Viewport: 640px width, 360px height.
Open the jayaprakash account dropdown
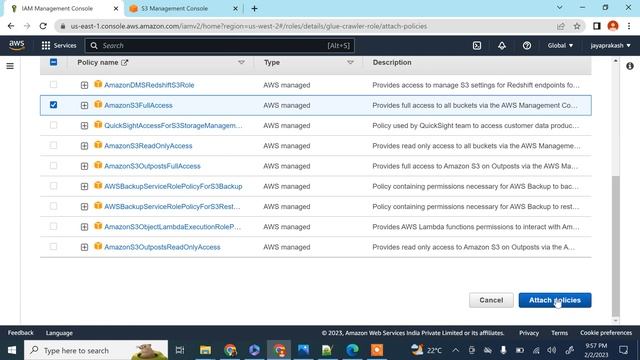coord(610,45)
